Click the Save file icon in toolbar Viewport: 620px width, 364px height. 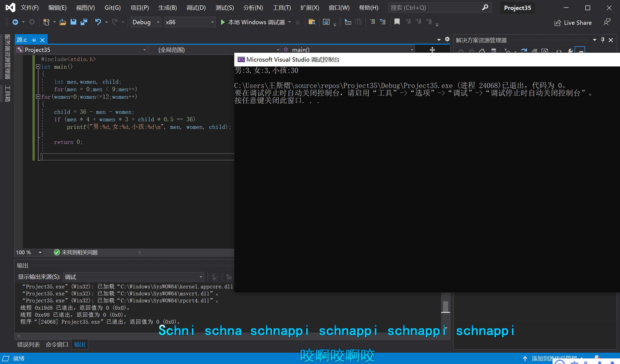(x=73, y=22)
